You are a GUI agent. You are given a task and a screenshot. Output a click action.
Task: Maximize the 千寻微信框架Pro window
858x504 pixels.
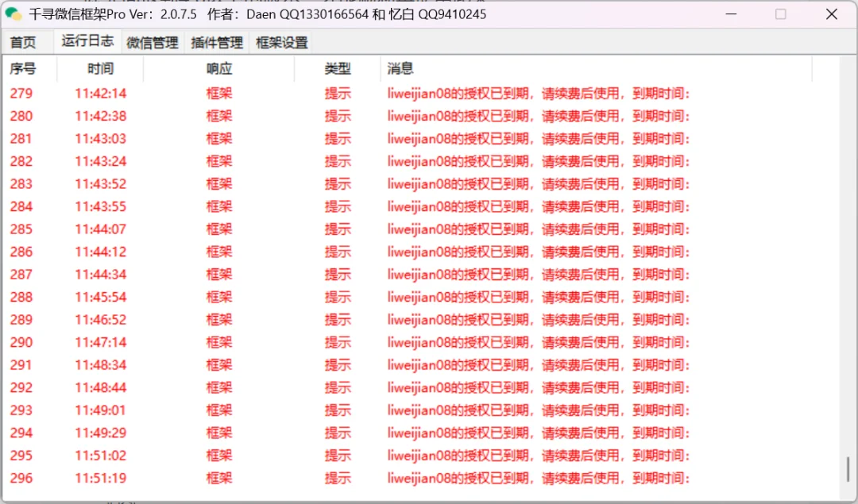tap(781, 14)
